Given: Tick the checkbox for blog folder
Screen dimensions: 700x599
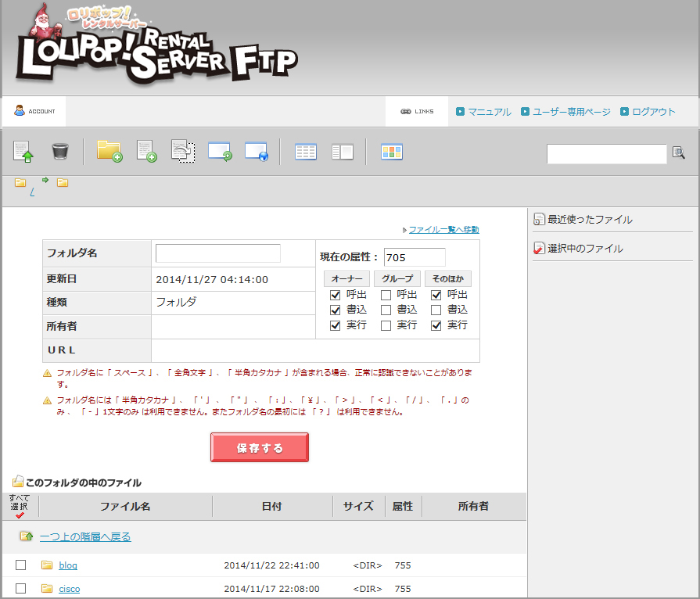Looking at the screenshot, I should click(21, 565).
